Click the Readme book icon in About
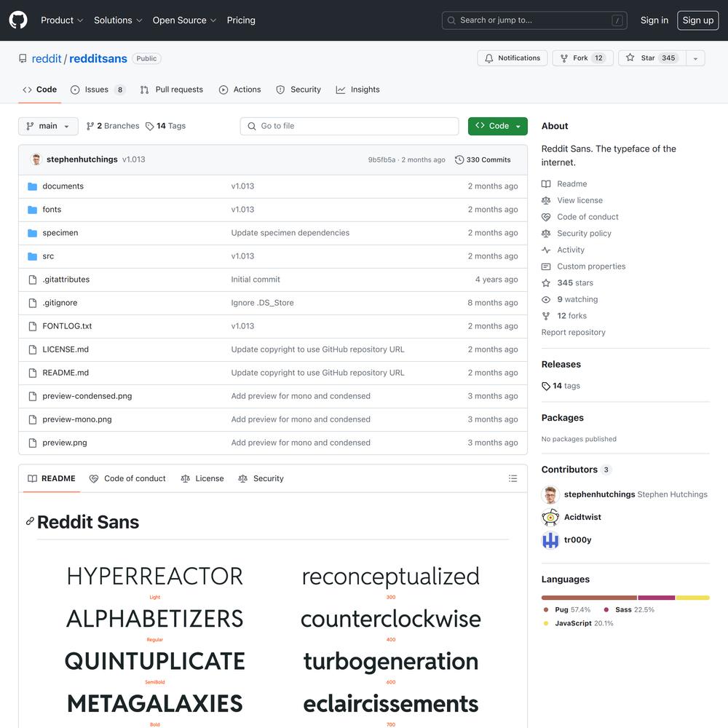The image size is (728, 728). [546, 184]
